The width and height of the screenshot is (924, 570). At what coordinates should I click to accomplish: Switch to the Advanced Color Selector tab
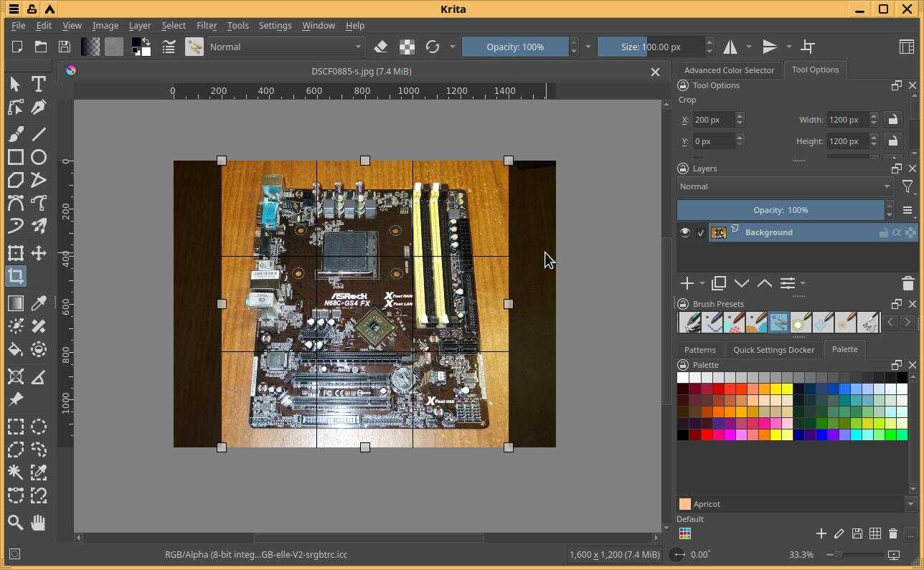click(729, 70)
